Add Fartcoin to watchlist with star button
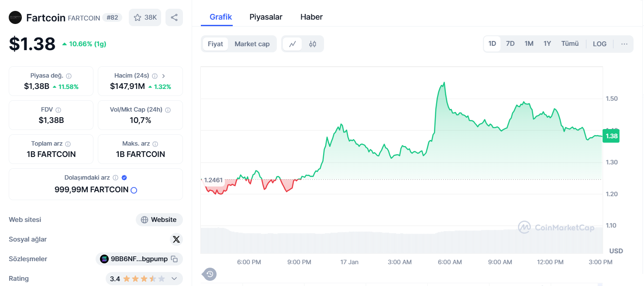The width and height of the screenshot is (644, 286). (x=145, y=17)
